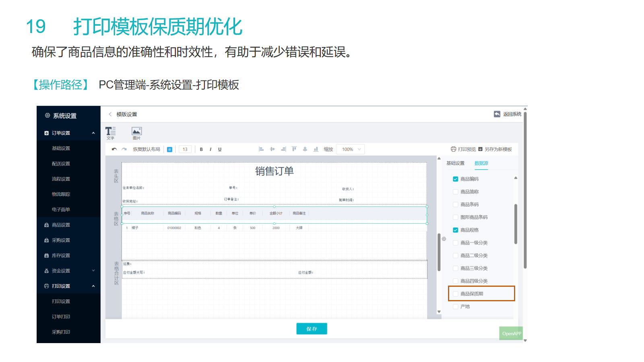Switch to the 基础设置 tab
Screen dimensions: 644x362
455,163
